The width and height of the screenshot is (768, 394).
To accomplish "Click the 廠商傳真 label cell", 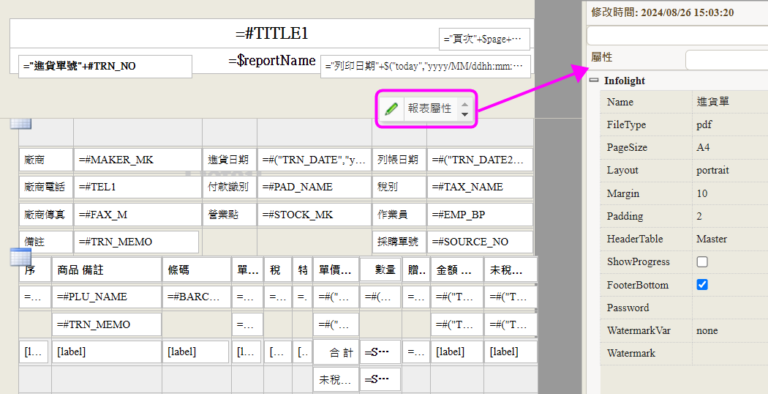I will tap(46, 215).
